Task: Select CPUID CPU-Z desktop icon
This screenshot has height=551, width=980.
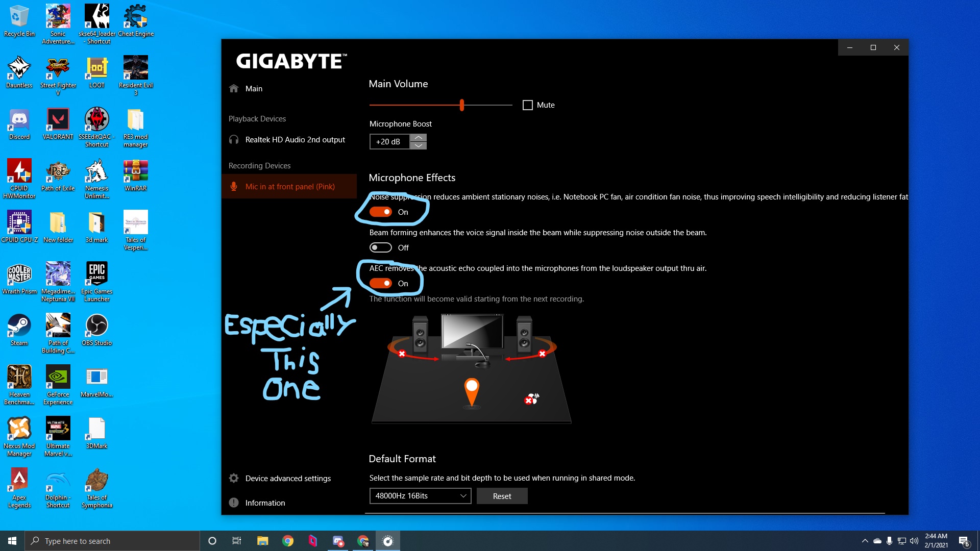Action: pyautogui.click(x=19, y=227)
